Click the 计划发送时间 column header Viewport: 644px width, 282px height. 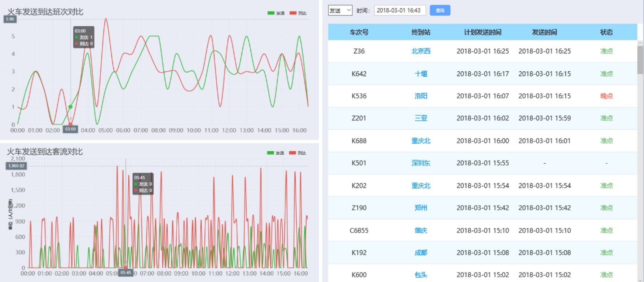tap(482, 32)
